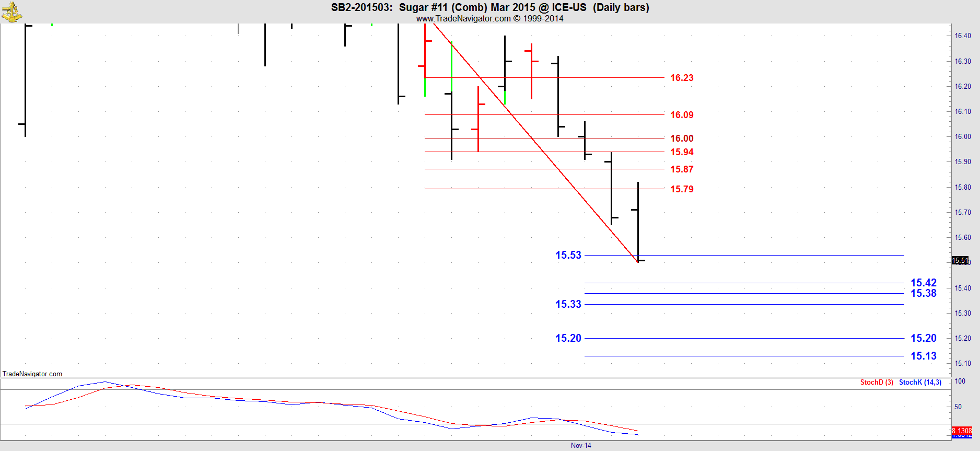Click the blue 15.38 support label
Viewport: 980px width, 451px height.
click(x=923, y=294)
